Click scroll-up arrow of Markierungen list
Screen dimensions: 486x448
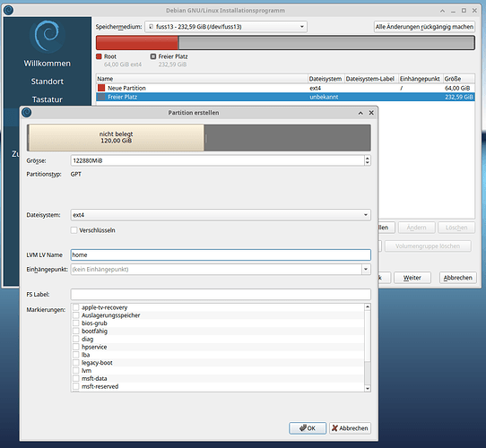368,306
